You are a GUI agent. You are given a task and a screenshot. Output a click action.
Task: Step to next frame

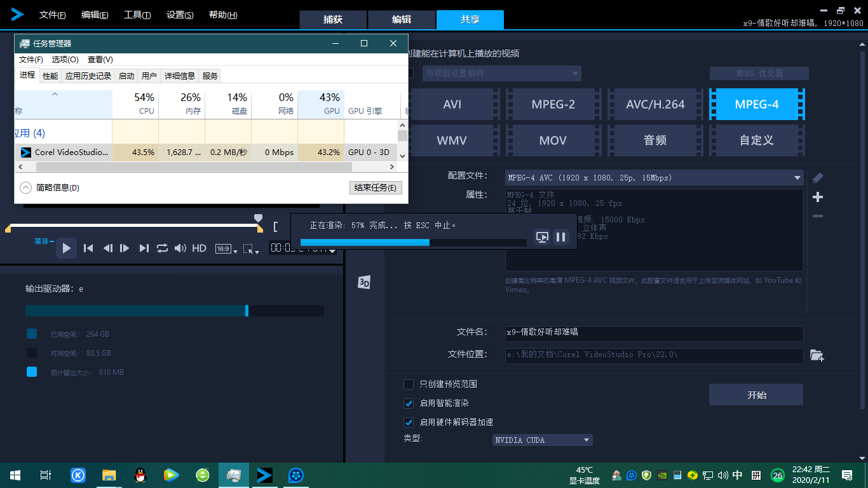click(x=125, y=248)
